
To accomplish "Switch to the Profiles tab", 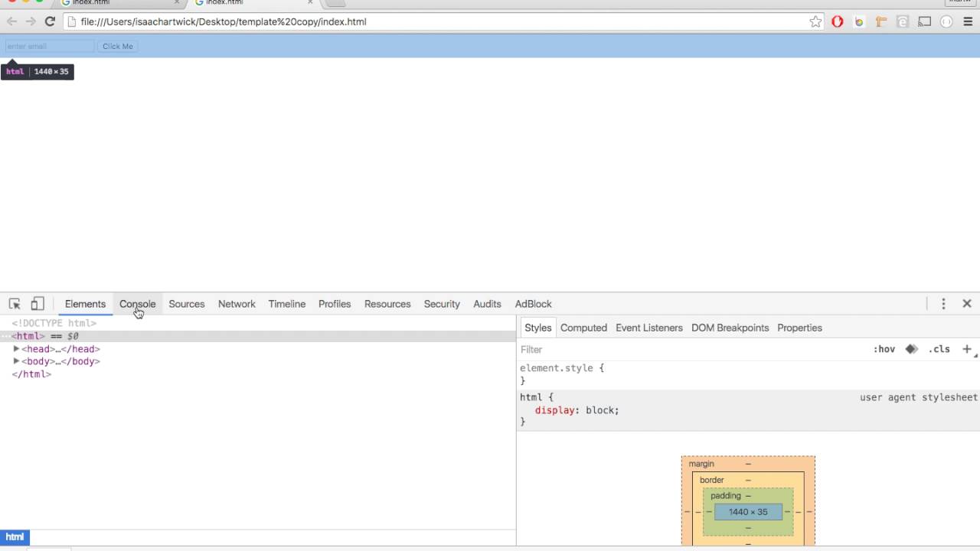I will (335, 304).
